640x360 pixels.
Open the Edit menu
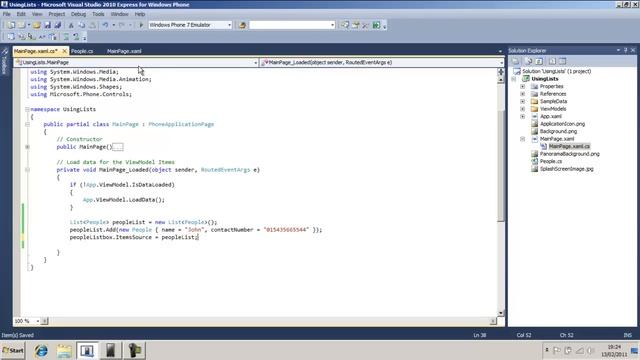21,14
